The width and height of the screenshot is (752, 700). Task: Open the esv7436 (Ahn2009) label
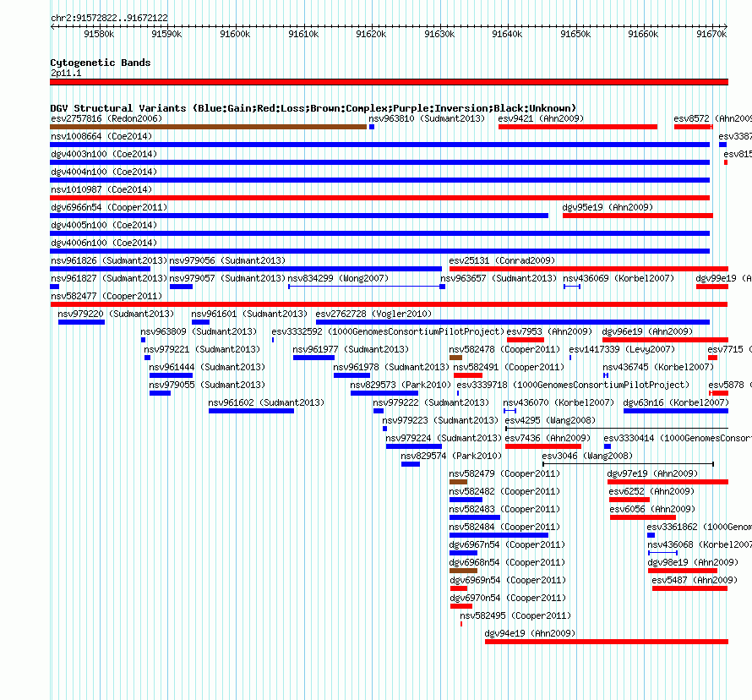[x=548, y=438]
